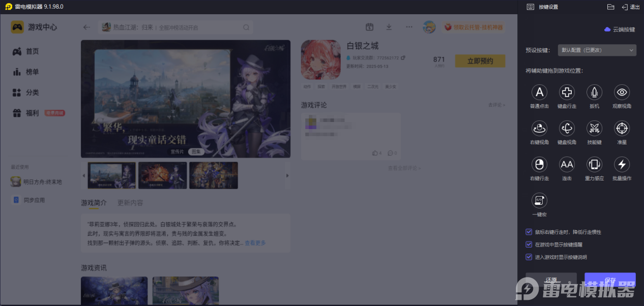644x306 pixels.
Task: Click the 开放世界 tag
Action: [x=339, y=87]
